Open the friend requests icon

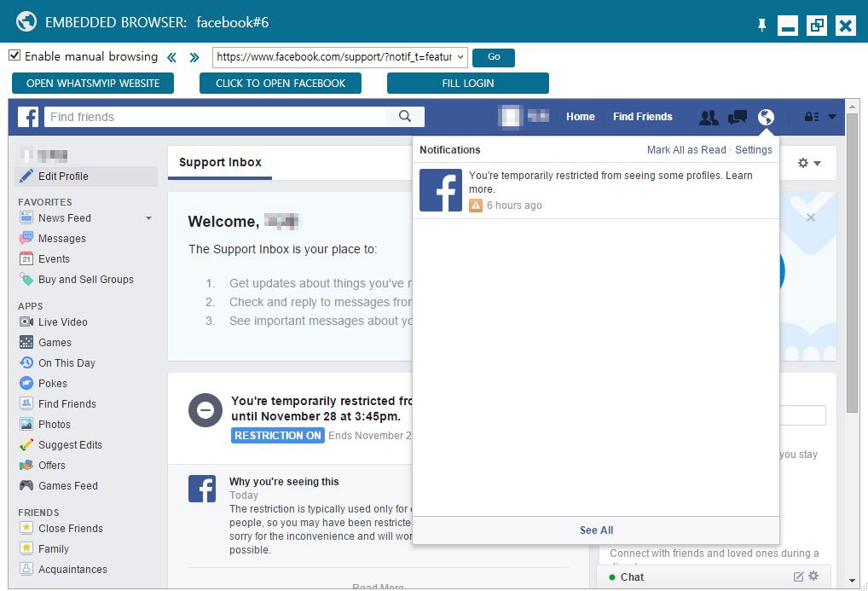[x=709, y=117]
